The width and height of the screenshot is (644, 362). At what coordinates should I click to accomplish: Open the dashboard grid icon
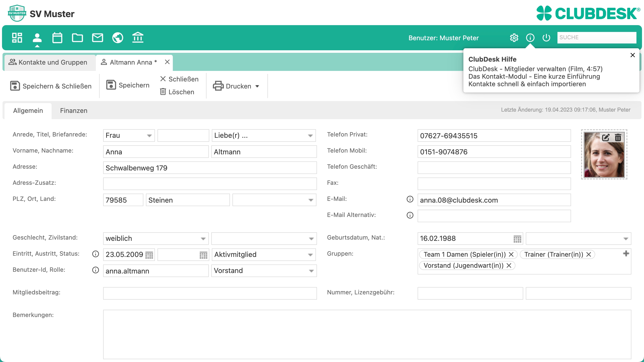(17, 38)
